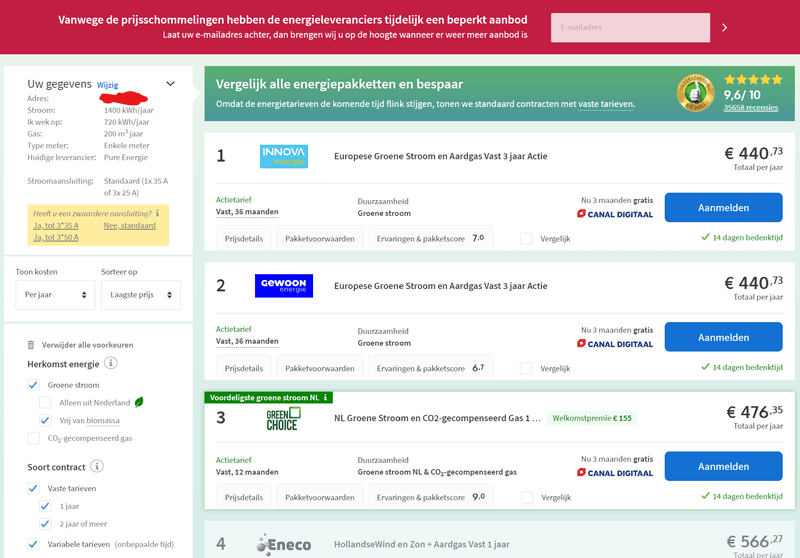Click Aanmelden for Green Choice offer
The height and width of the screenshot is (558, 800).
pyautogui.click(x=723, y=466)
